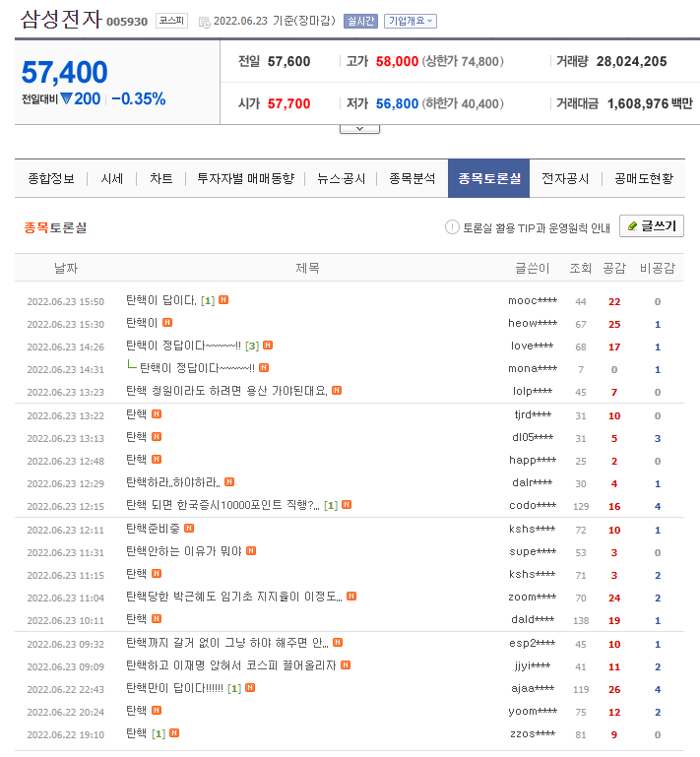
Task: Click the reply arrow icon on mona**** post
Action: [131, 365]
